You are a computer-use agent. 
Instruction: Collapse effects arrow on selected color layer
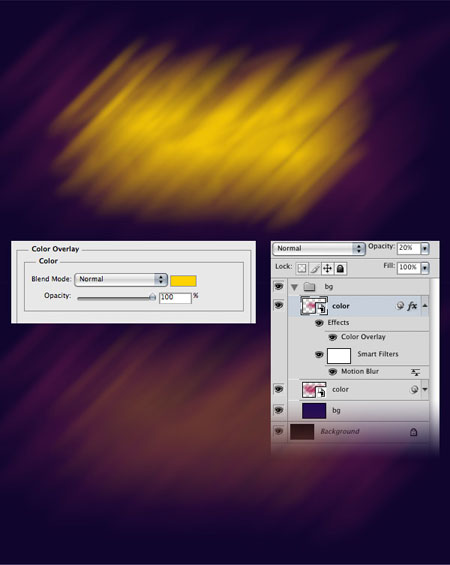tap(425, 306)
